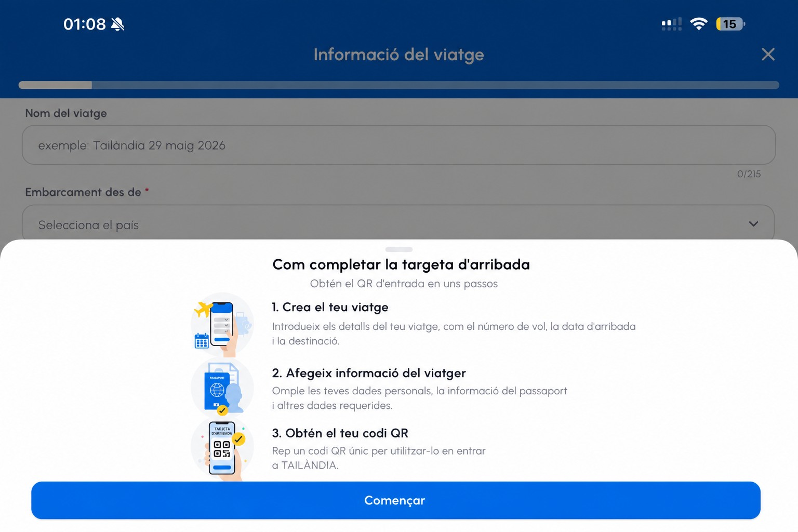Viewport: 798px width, 532px height.
Task: Tap heading '1. Crea el teu viatge'
Action: coord(330,307)
